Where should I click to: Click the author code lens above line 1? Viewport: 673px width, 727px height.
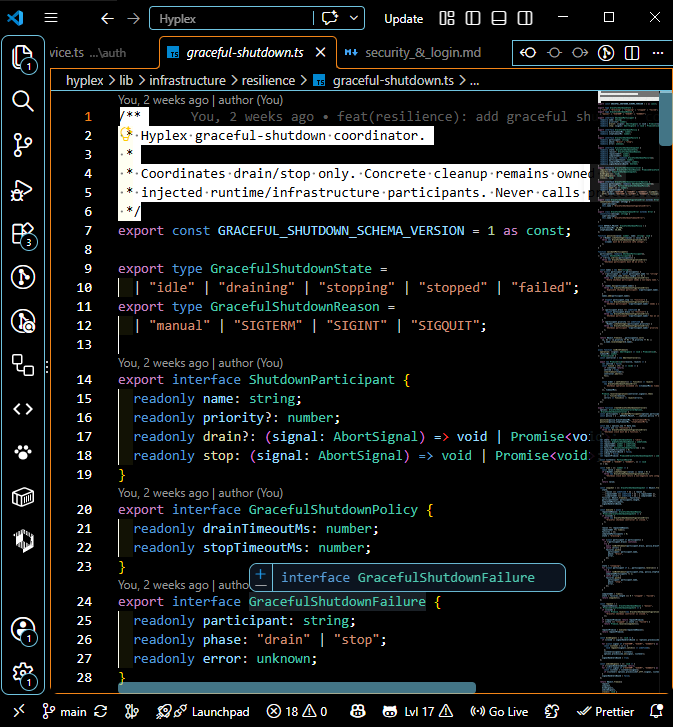coord(200,100)
